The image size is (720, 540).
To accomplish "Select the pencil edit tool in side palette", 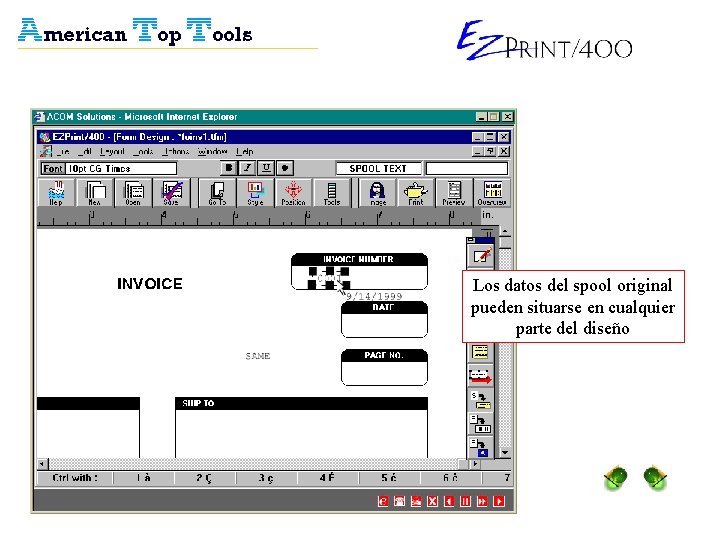I will click(x=481, y=255).
